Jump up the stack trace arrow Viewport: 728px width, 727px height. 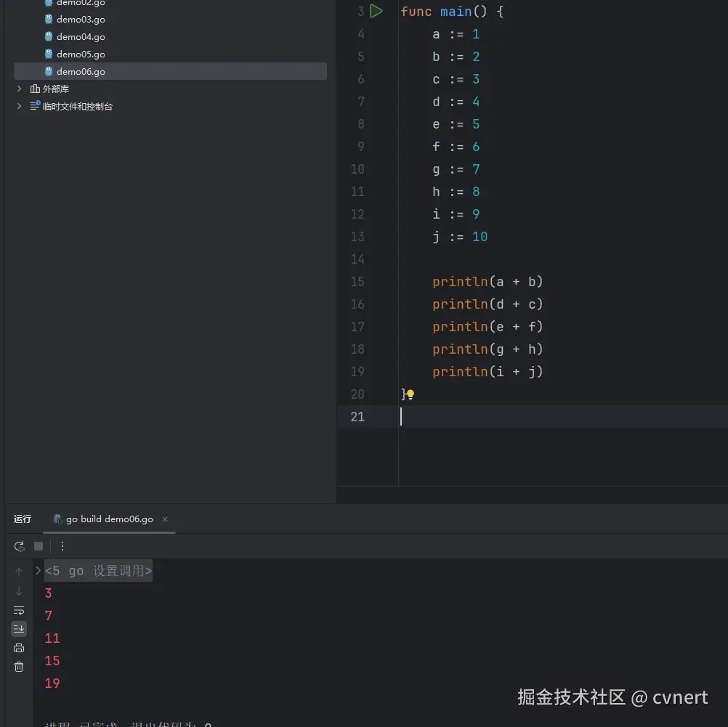click(19, 572)
